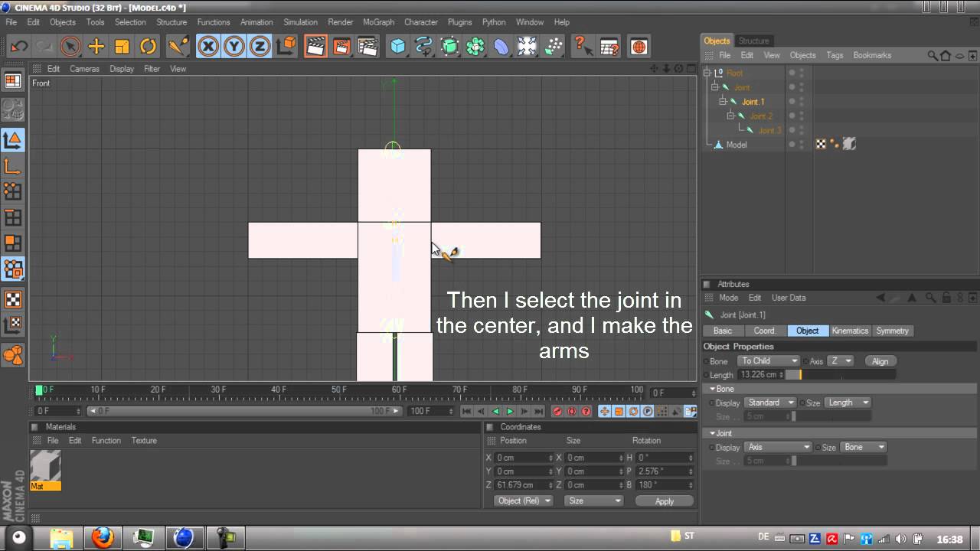Select Joint.3 in the object tree
Screen dimensions: 980x551
[769, 131]
